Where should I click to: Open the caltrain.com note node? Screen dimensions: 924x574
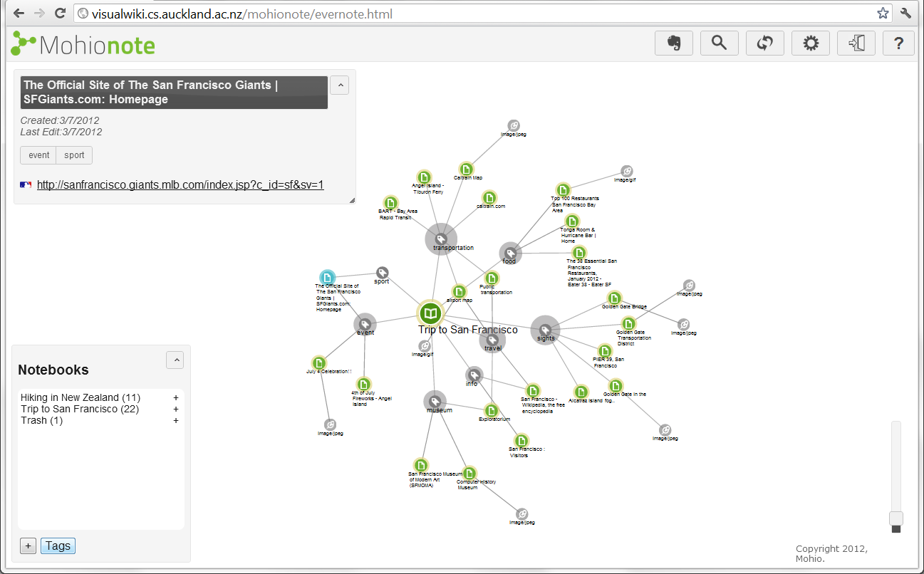[x=489, y=197]
